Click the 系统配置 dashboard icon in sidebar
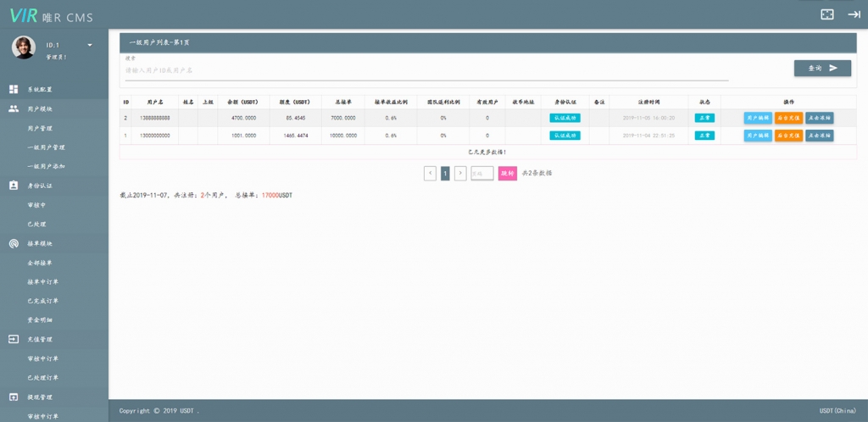 (x=14, y=89)
